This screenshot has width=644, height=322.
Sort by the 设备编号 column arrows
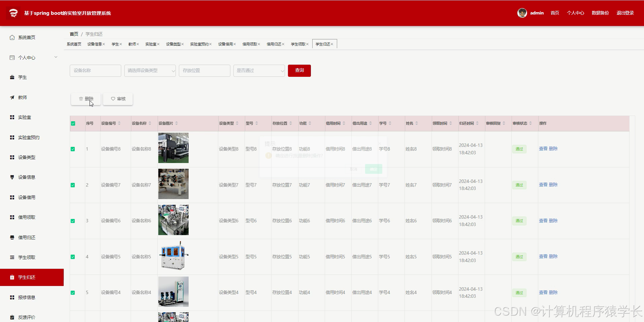tap(119, 123)
